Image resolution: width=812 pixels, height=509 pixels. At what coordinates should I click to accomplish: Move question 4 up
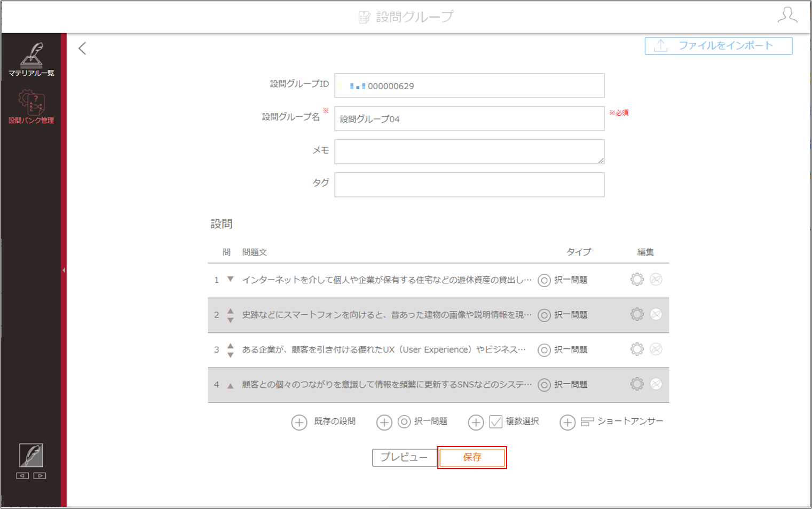[231, 386]
